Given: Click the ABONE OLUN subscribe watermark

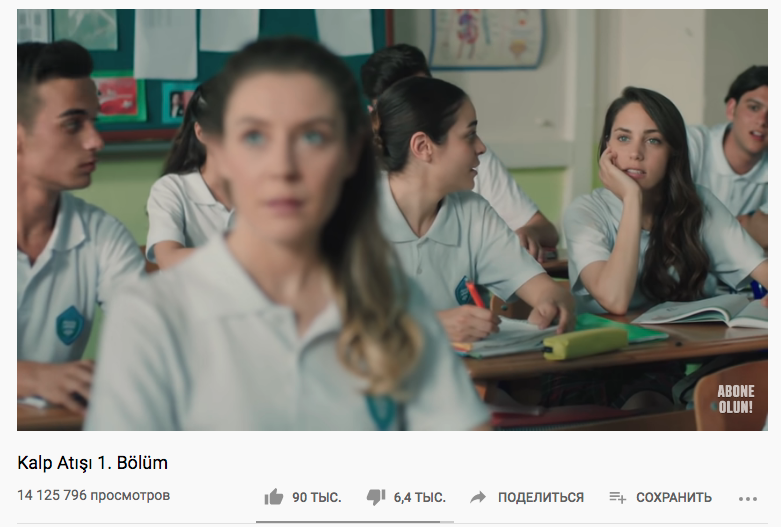Looking at the screenshot, I should (736, 399).
